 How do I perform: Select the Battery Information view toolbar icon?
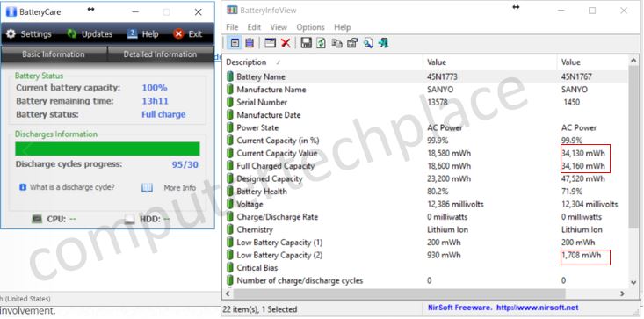(235, 43)
